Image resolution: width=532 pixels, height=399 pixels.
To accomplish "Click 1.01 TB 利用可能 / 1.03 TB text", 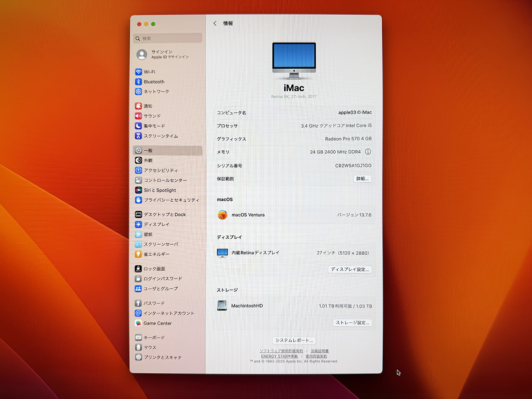I will [345, 306].
